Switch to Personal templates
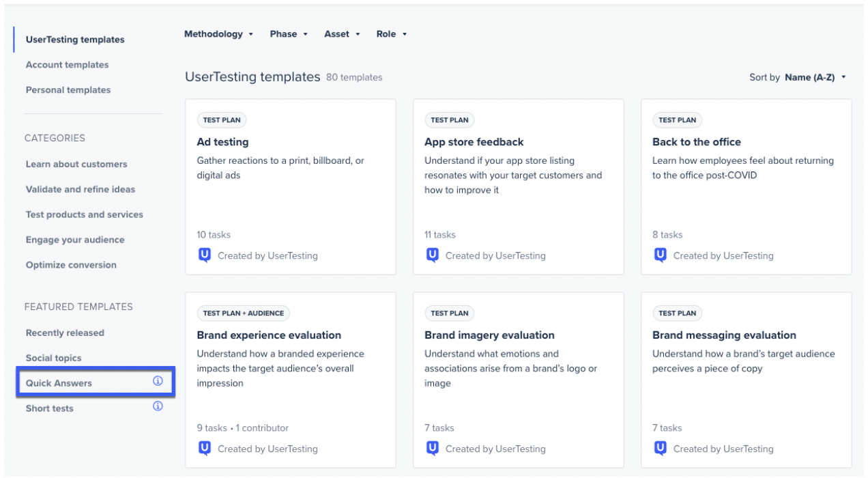 tap(68, 90)
